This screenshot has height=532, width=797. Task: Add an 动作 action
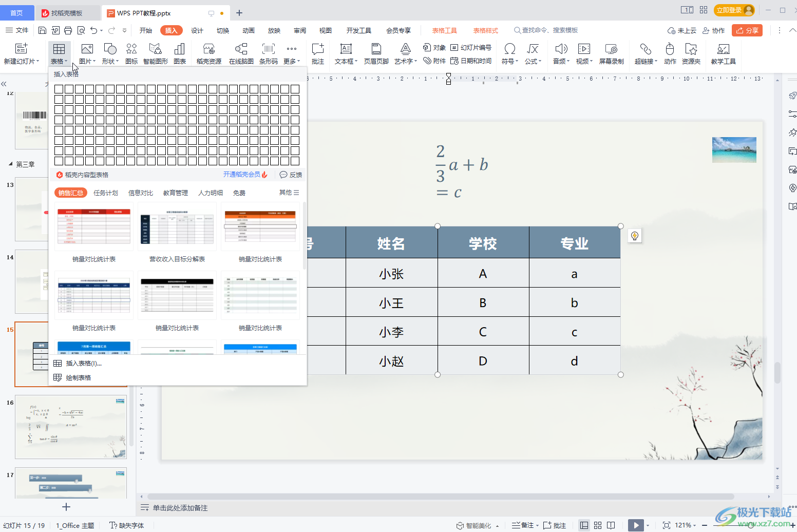(x=670, y=53)
